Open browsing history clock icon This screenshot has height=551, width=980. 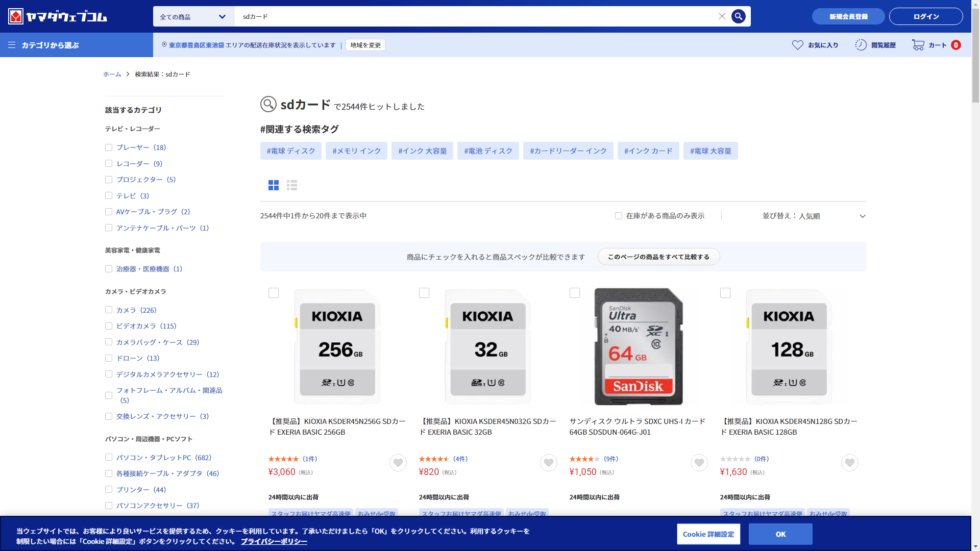(861, 45)
